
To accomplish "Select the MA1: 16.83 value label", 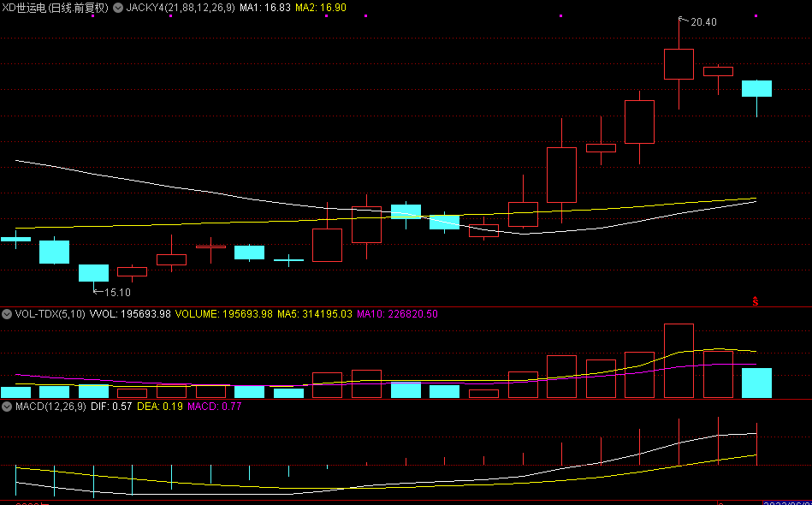I will click(264, 8).
